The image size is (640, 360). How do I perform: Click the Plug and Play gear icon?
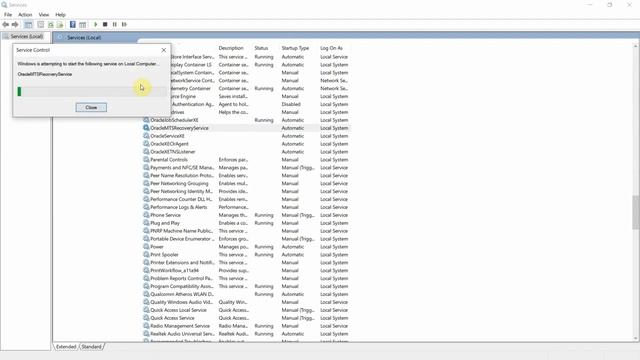click(x=146, y=223)
